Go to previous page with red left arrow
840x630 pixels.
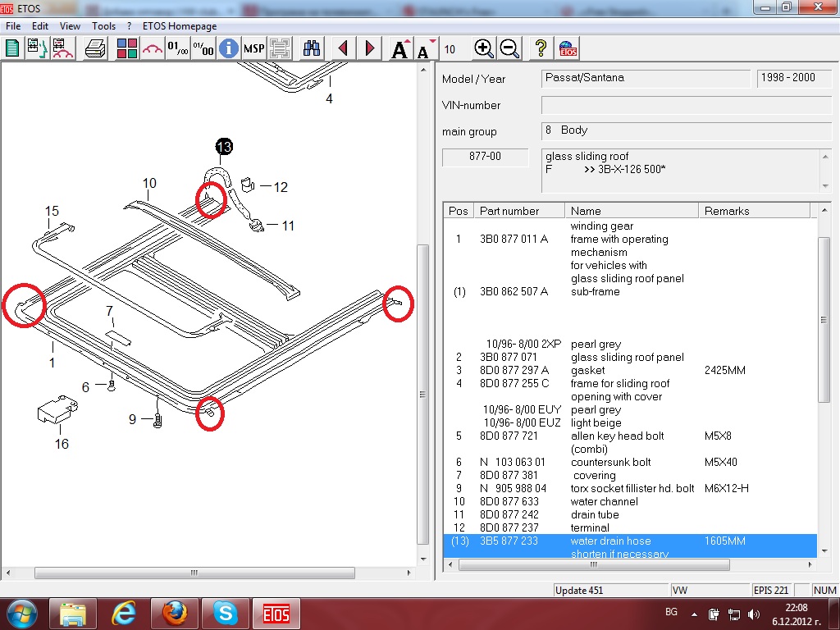(344, 48)
